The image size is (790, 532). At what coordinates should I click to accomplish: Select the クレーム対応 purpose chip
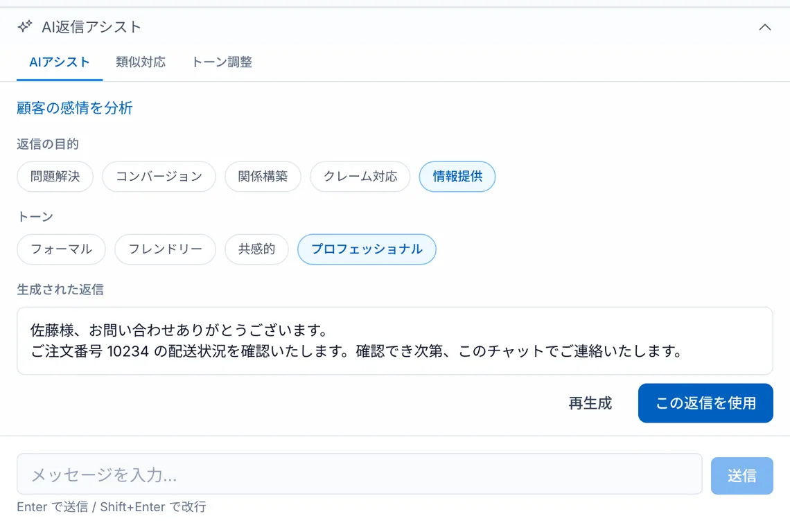click(360, 177)
